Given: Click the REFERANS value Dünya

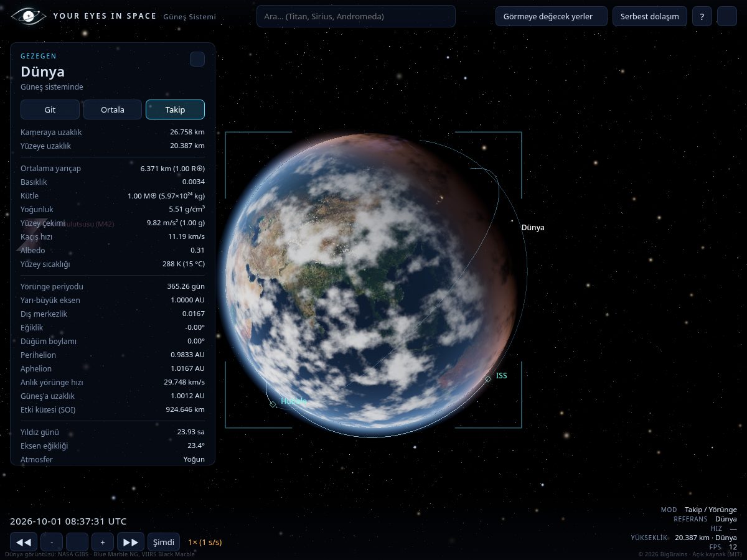Looking at the screenshot, I should tap(726, 519).
